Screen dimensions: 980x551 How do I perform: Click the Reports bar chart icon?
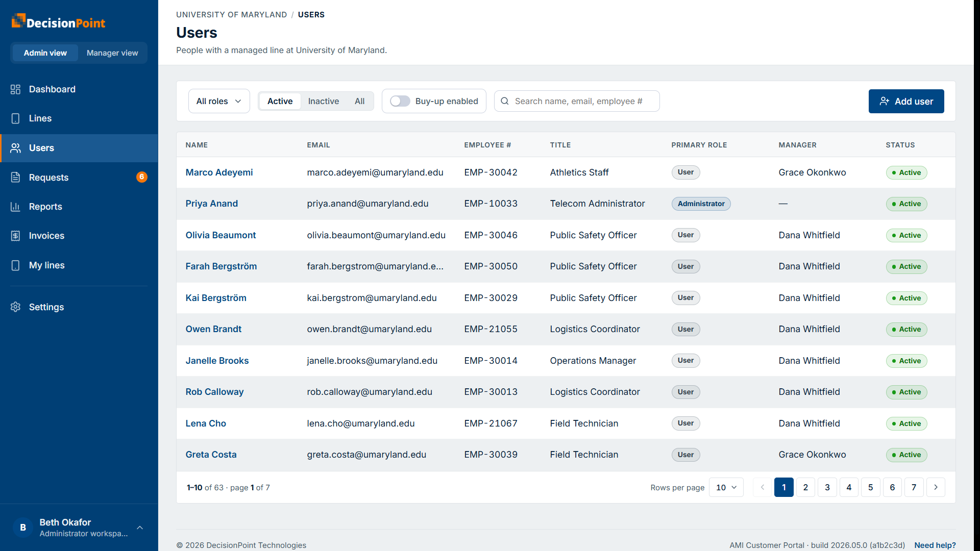click(15, 207)
